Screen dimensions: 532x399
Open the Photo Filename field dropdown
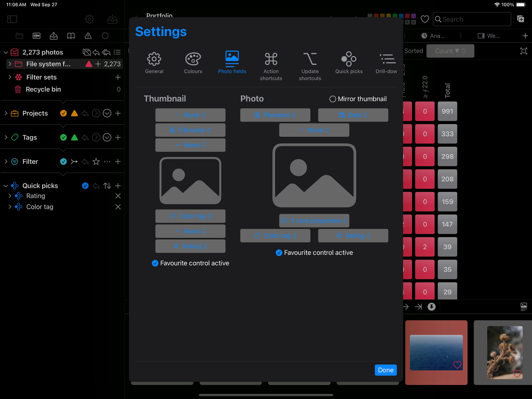point(275,115)
